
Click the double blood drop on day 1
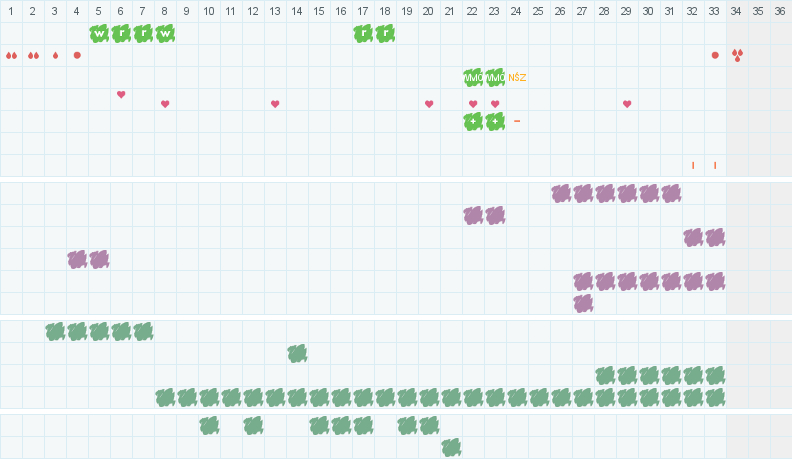[11, 55]
